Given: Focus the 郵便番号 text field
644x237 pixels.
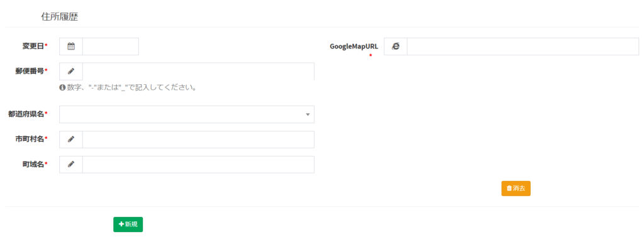Looking at the screenshot, I should point(198,71).
